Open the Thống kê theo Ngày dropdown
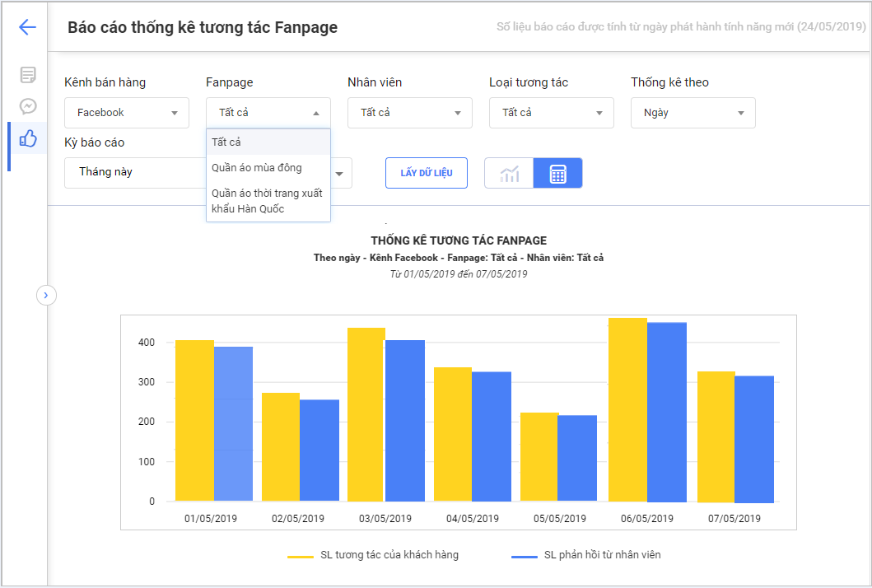 click(x=693, y=113)
